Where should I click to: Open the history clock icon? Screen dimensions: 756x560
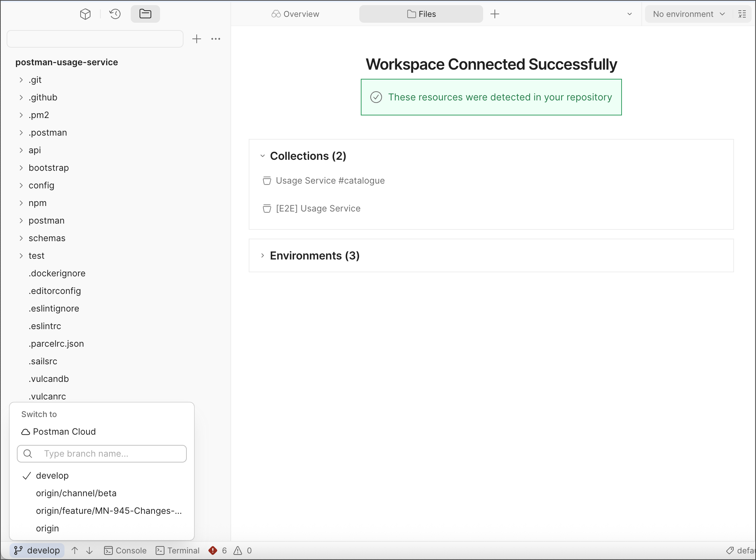[x=115, y=14]
